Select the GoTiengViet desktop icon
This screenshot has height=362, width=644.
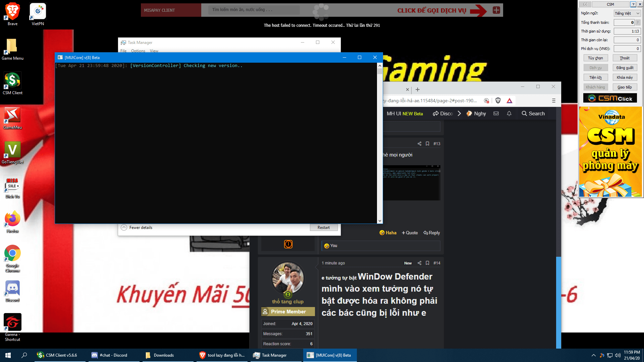click(12, 153)
